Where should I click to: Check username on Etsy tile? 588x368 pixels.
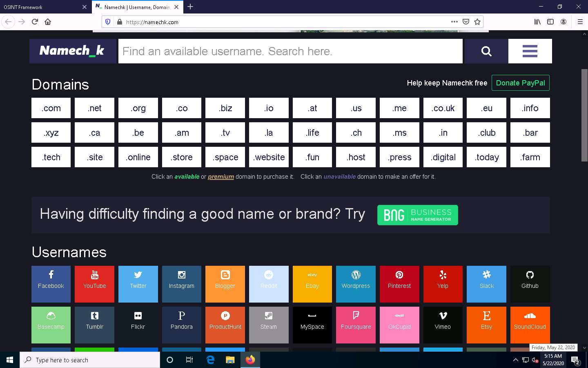click(486, 325)
